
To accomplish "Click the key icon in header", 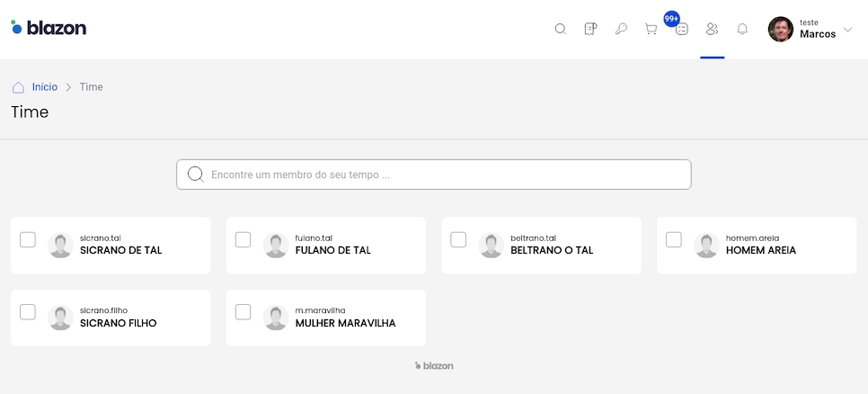I will [621, 29].
